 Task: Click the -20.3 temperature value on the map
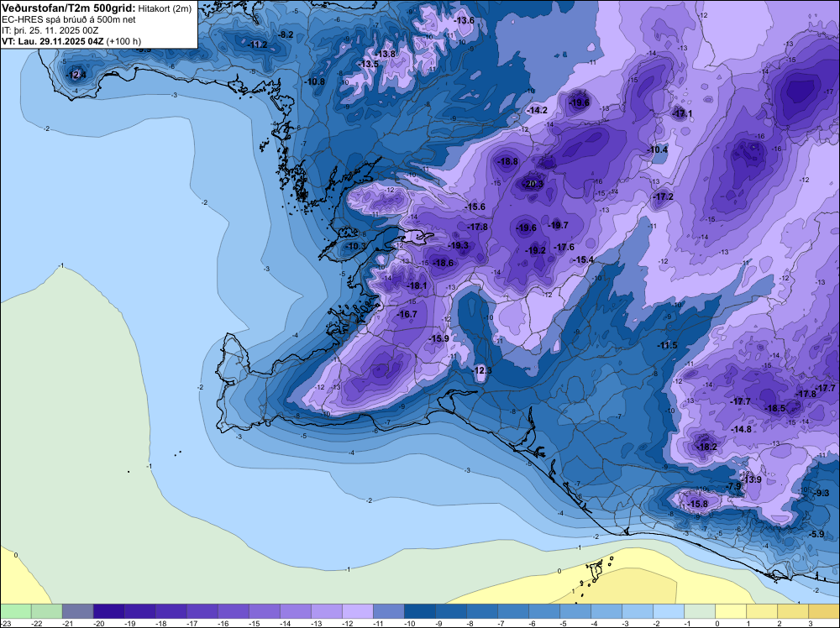click(533, 184)
